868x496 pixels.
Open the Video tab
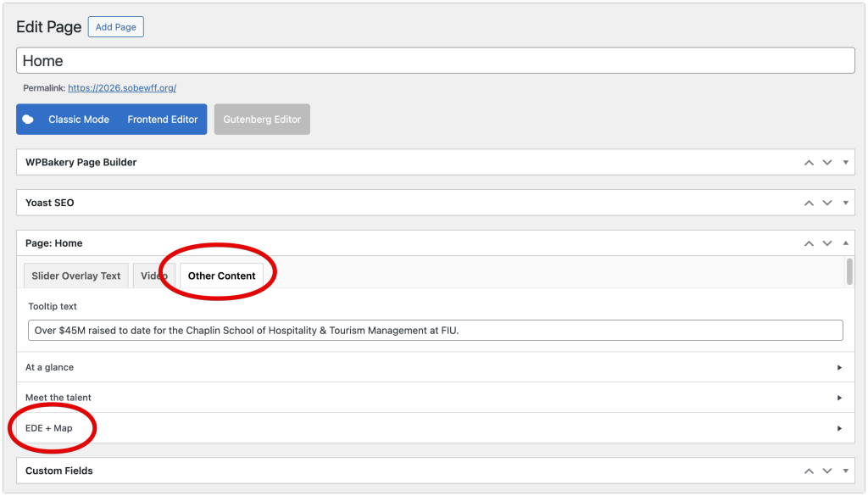point(154,276)
